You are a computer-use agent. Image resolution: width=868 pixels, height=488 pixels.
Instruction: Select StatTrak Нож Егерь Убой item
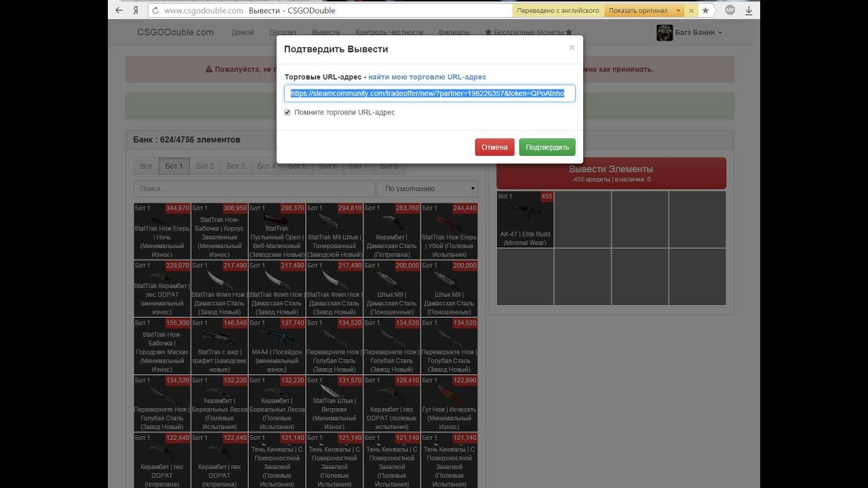pos(449,231)
